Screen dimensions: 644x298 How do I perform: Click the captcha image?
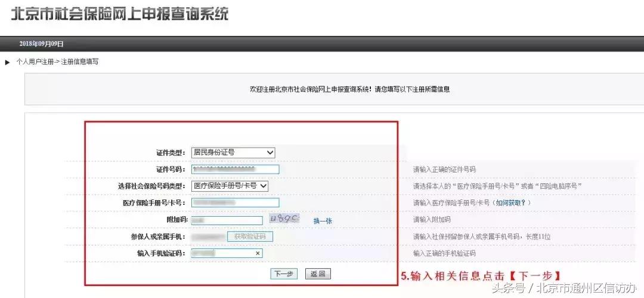pos(284,219)
